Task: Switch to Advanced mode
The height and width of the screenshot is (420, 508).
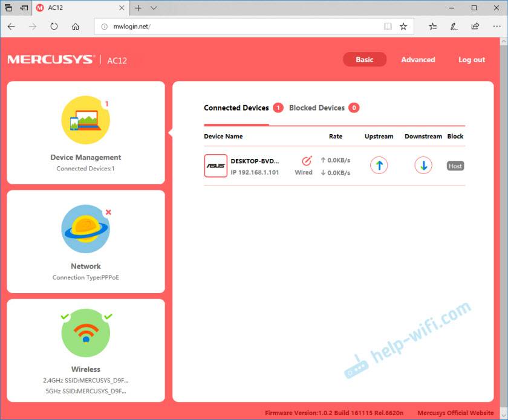Action: [x=418, y=60]
